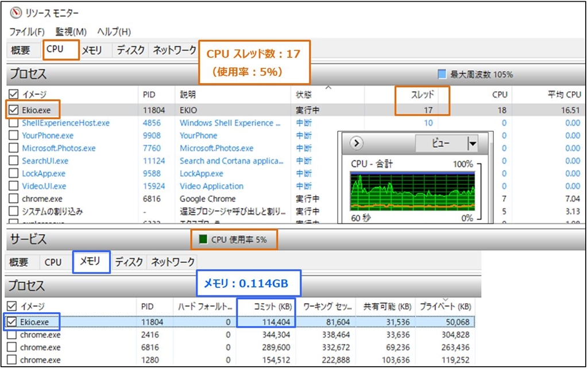This screenshot has width=588, height=369.
Task: Select the Ekio.exe thread count 17
Action: [428, 110]
